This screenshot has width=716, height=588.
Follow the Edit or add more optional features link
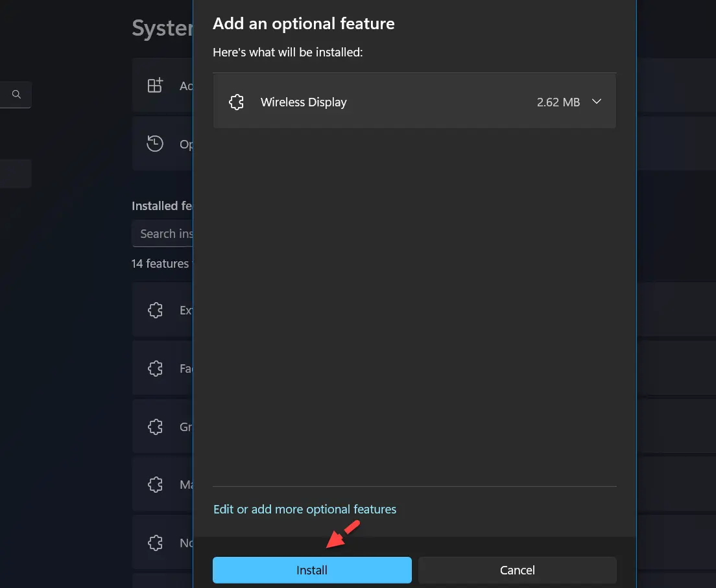(305, 509)
